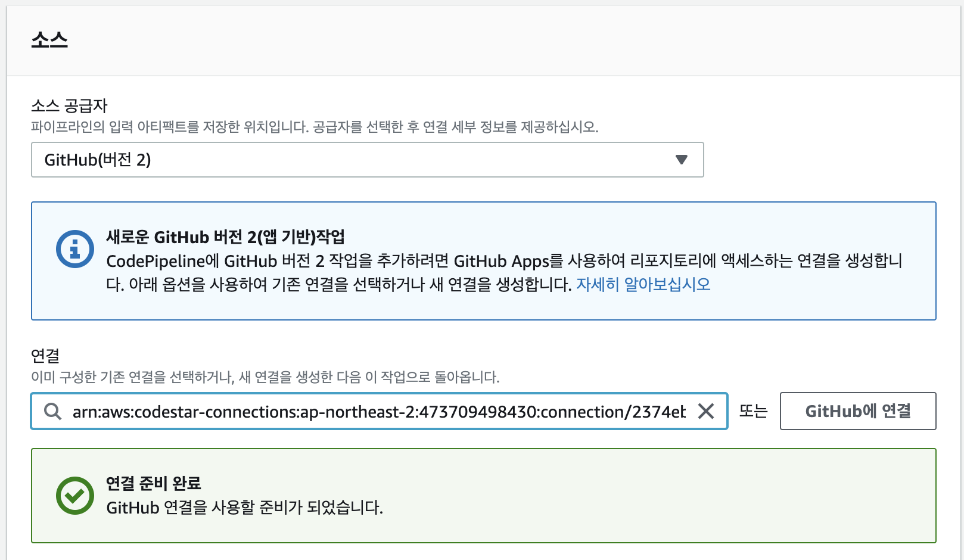Click the dropdown arrow on the source provider box
964x560 pixels.
click(x=681, y=160)
